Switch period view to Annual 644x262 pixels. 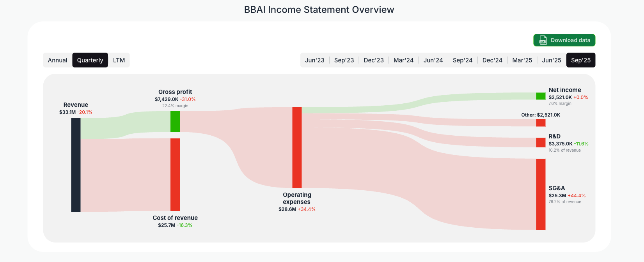[57, 60]
